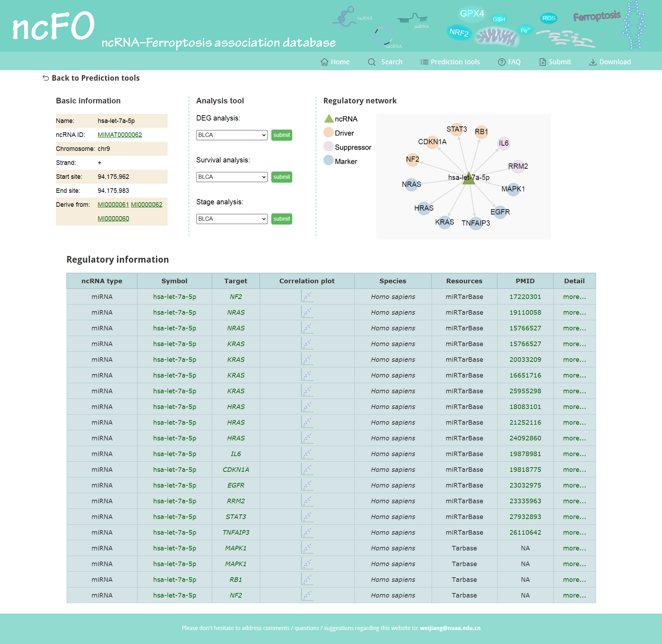Viewport: 662px width, 644px height.
Task: Click the PMID column header
Action: click(525, 281)
